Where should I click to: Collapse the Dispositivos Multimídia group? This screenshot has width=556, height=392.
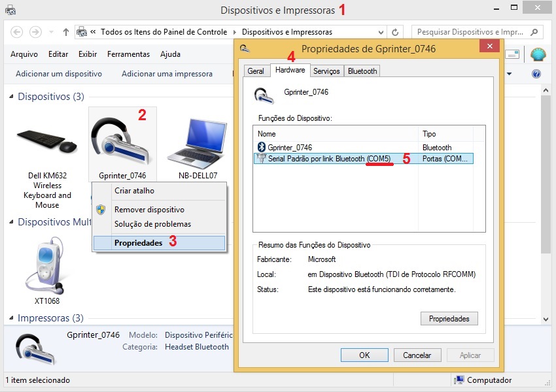click(x=11, y=222)
